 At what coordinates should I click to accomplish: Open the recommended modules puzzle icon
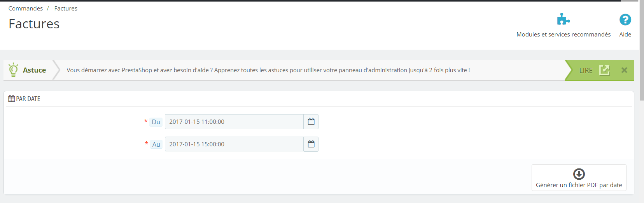click(563, 19)
